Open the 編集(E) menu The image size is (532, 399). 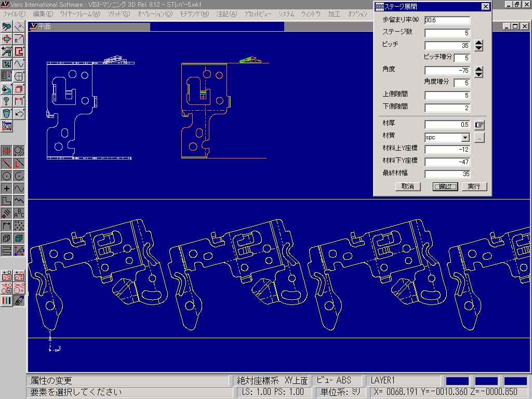pos(43,14)
